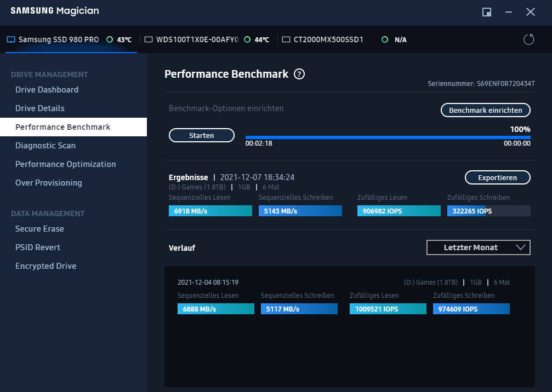Click the N/A temperature reading
Image resolution: width=552 pixels, height=392 pixels.
(x=401, y=40)
